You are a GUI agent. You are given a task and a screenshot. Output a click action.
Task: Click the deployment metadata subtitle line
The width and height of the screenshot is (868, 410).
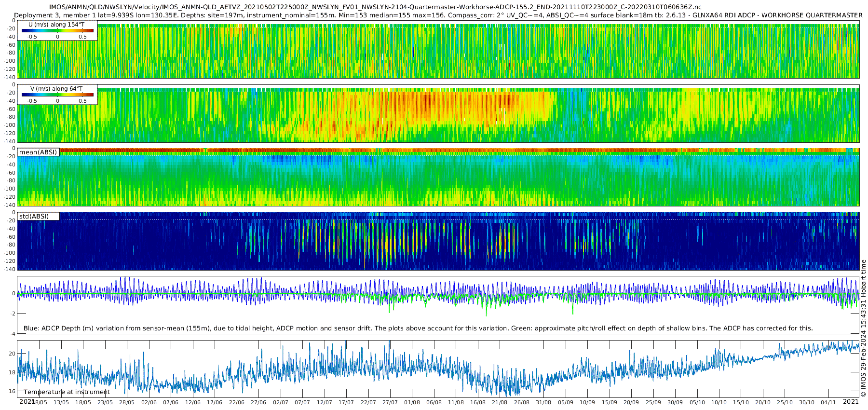pyautogui.click(x=438, y=15)
